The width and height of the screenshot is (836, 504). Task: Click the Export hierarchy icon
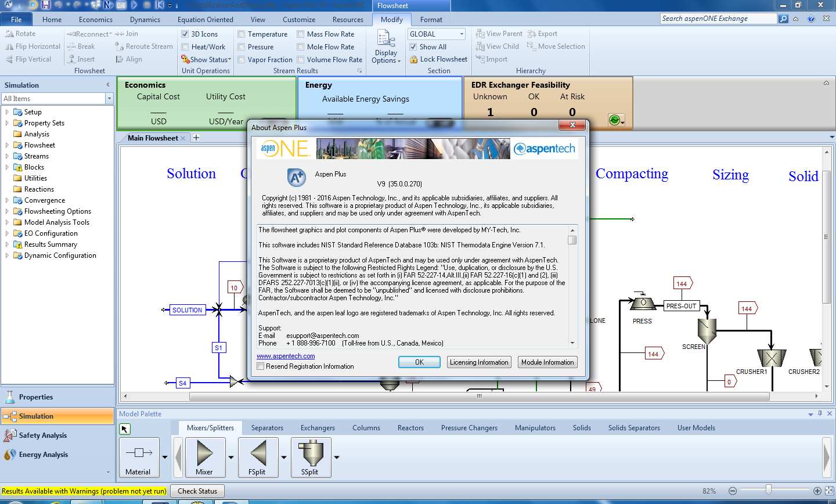(x=531, y=34)
